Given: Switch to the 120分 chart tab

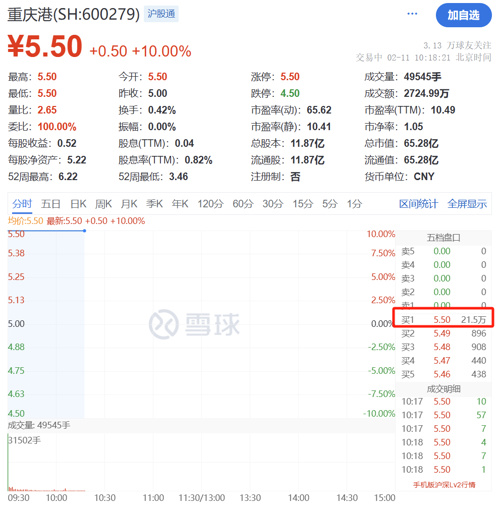Looking at the screenshot, I should click(210, 203).
